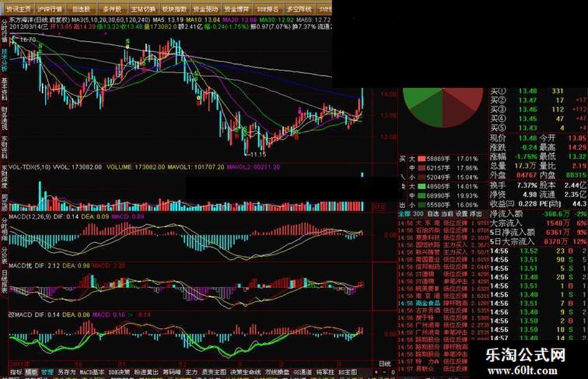Switch to 技术分析 left sidebar tab
588x379 pixels.
(x=4, y=60)
